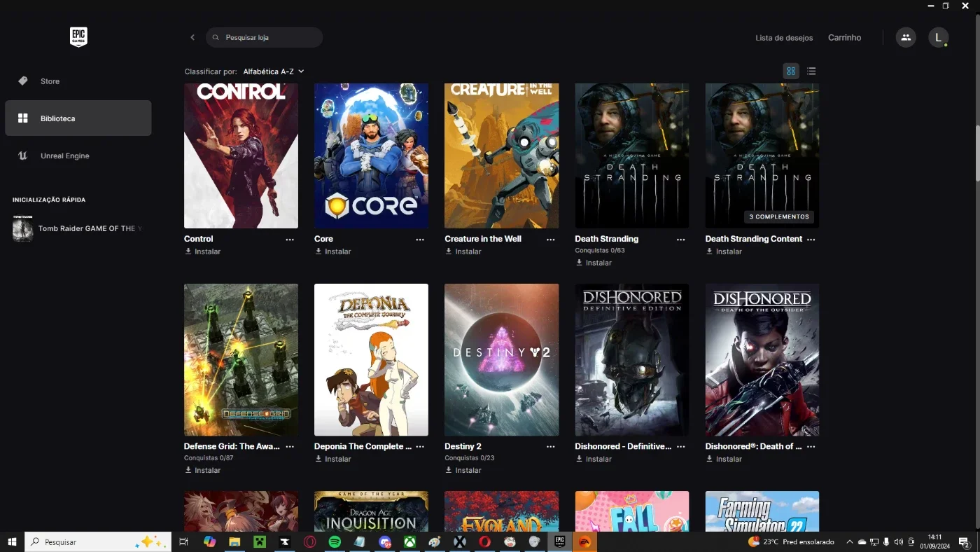Click the Pesquisar loja search field

click(x=264, y=37)
